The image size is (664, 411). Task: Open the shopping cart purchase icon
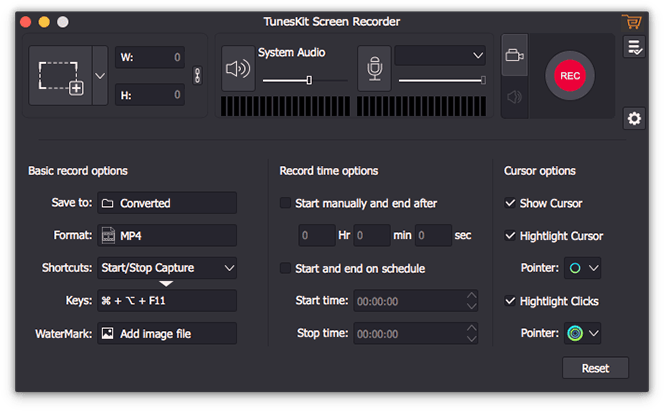tap(632, 21)
